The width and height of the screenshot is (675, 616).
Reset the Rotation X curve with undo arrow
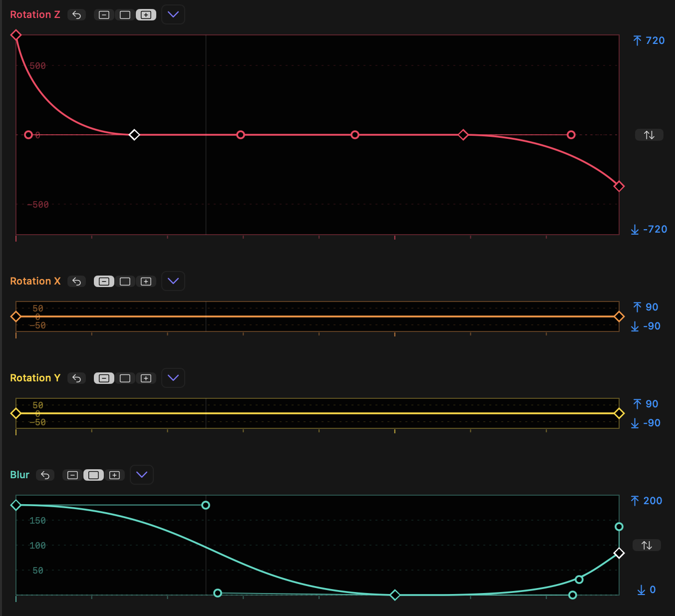click(x=76, y=282)
